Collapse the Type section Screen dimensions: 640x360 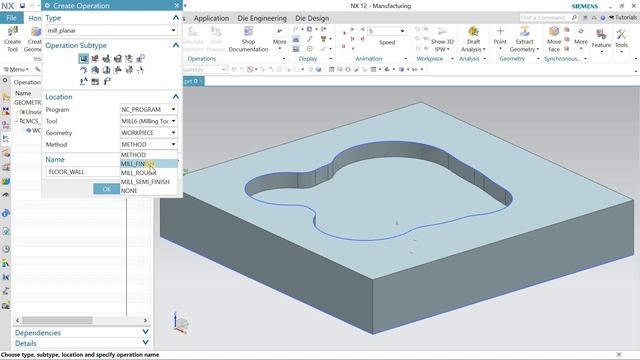click(x=176, y=18)
